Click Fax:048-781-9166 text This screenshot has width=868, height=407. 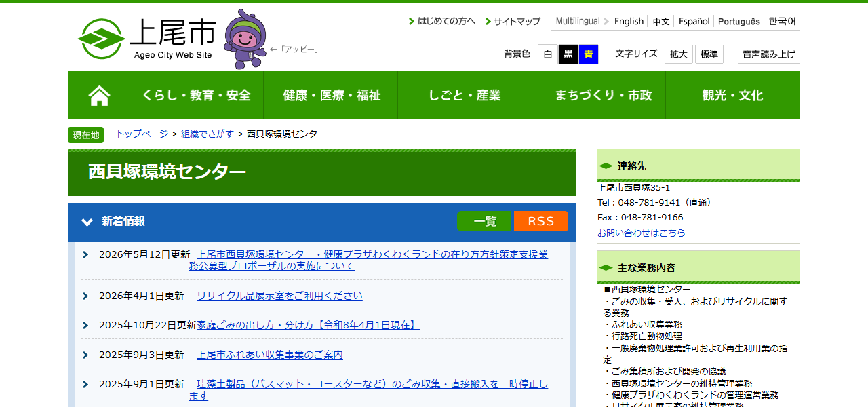pos(640,218)
